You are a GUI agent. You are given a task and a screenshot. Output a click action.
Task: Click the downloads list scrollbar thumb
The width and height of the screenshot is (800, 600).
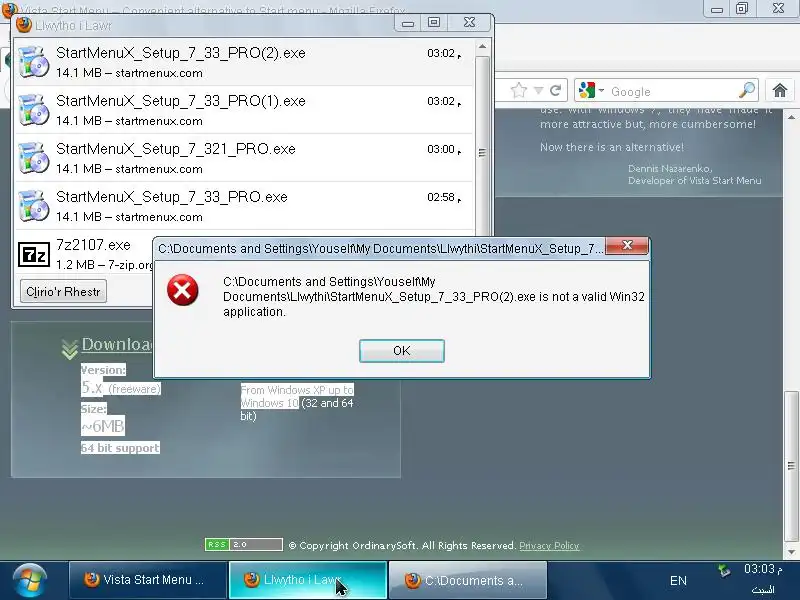pos(482,152)
